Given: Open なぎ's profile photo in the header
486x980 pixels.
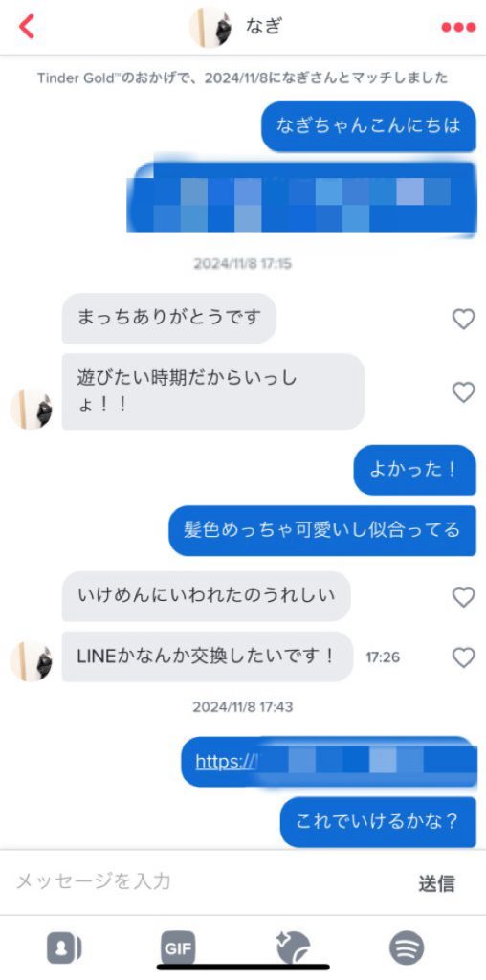Looking at the screenshot, I should coord(210,27).
